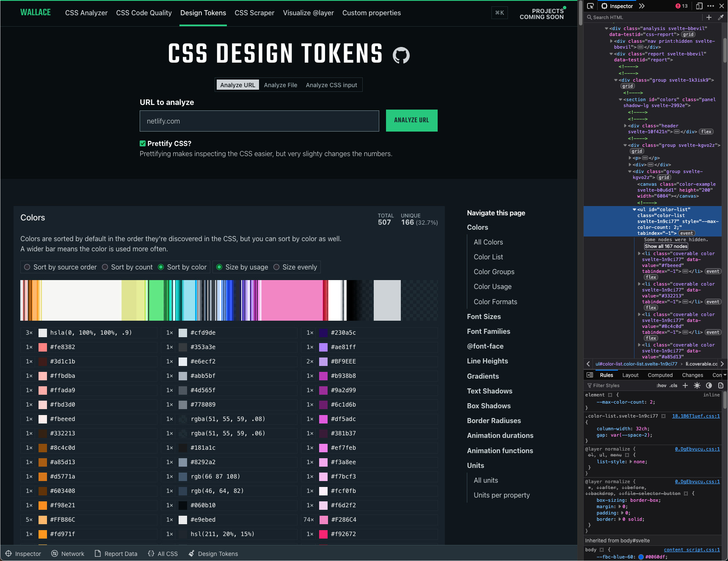Open CSS Scraper nav item
The width and height of the screenshot is (728, 561).
254,13
